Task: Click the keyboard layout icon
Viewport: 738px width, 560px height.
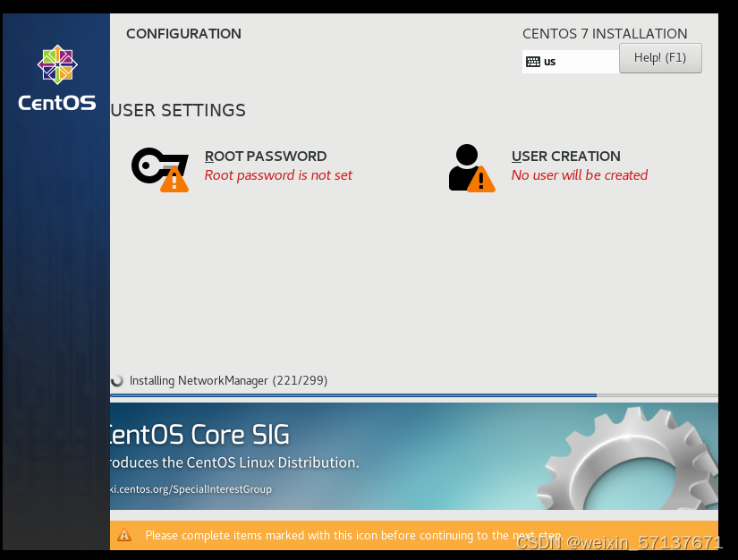Action: pyautogui.click(x=533, y=62)
